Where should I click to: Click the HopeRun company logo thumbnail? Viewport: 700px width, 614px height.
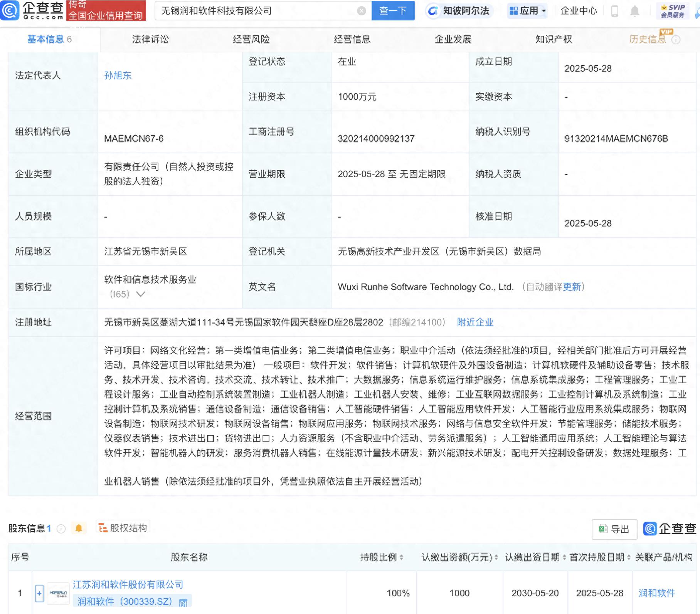point(58,594)
